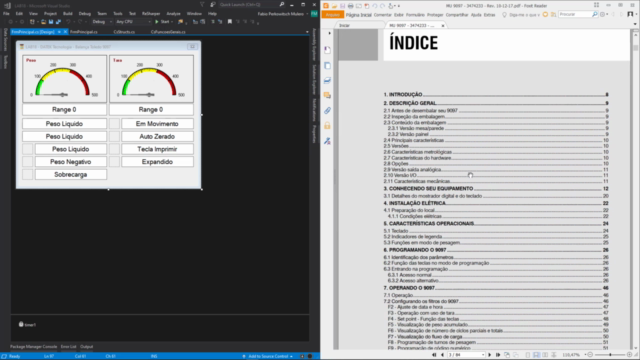Click Add to Source Control in status bar

[268, 356]
